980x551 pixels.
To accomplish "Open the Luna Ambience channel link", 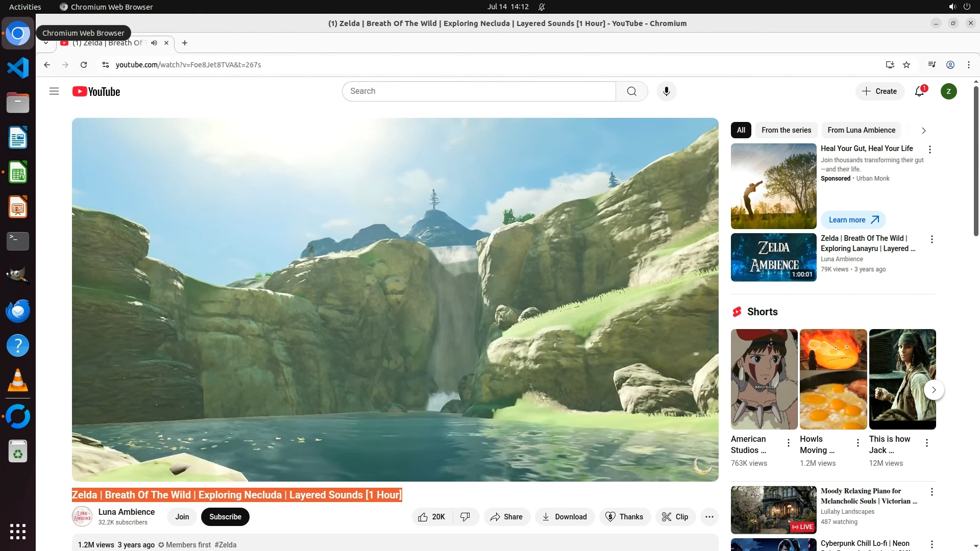I will pos(126,512).
